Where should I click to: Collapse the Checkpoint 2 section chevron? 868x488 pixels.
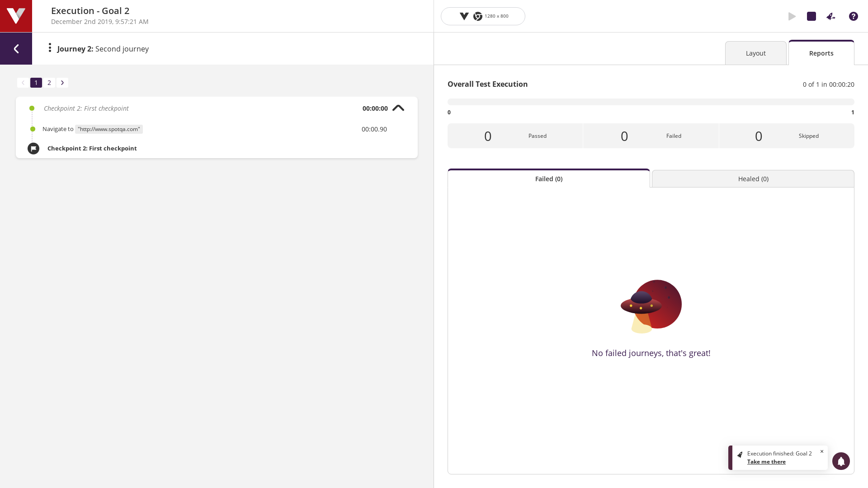pyautogui.click(x=398, y=108)
